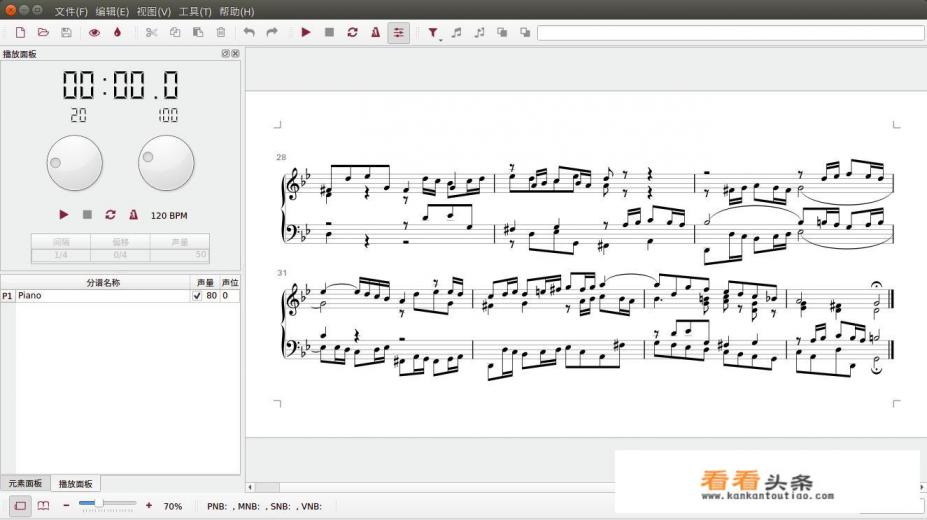Start playback from the top toolbar play icon
The height and width of the screenshot is (520, 927).
pyautogui.click(x=306, y=33)
